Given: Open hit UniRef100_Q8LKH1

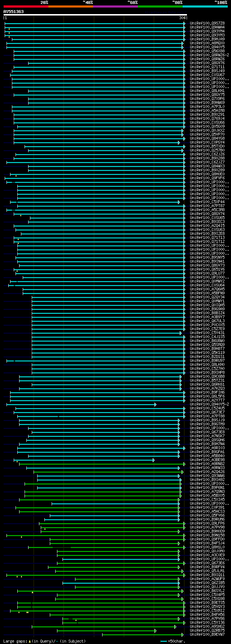Looking at the screenshot, I should (207, 91).
